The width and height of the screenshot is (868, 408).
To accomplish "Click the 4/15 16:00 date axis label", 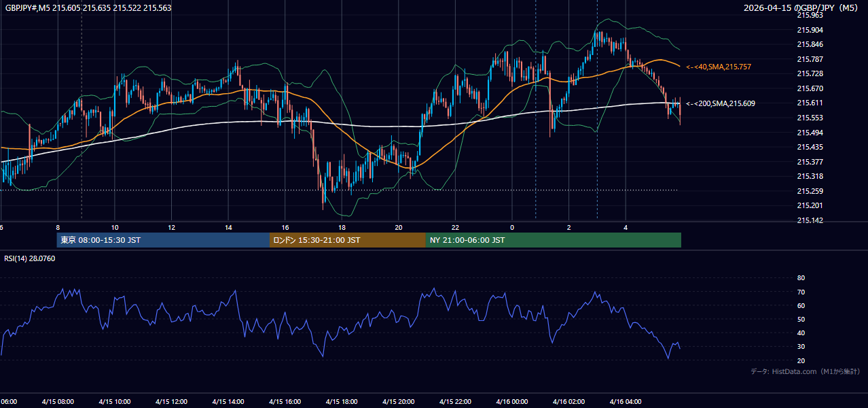I will pyautogui.click(x=285, y=402).
